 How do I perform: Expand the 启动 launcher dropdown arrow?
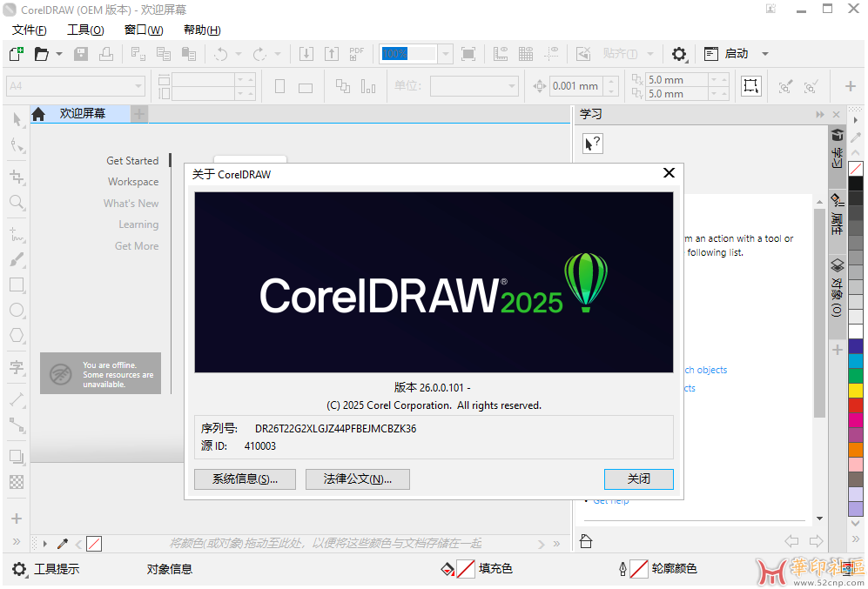[765, 54]
